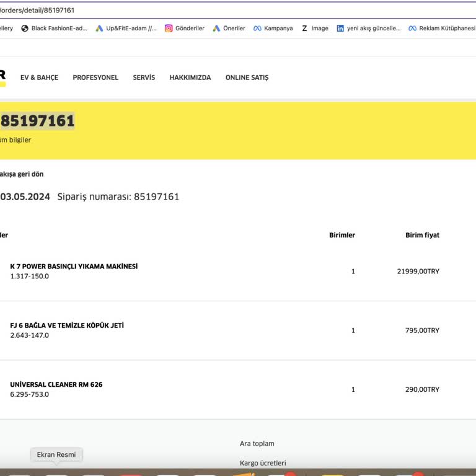Open the ONLINE SATIŞ menu

pos(247,77)
